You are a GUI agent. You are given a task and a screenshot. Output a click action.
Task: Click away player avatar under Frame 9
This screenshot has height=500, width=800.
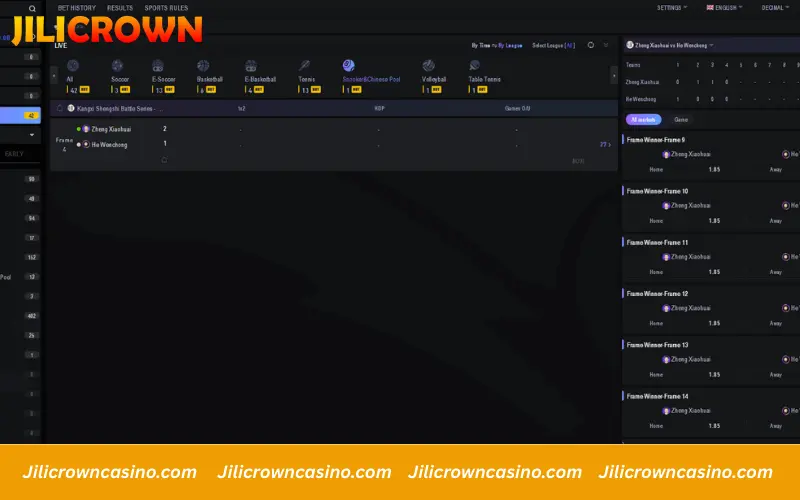click(786, 154)
